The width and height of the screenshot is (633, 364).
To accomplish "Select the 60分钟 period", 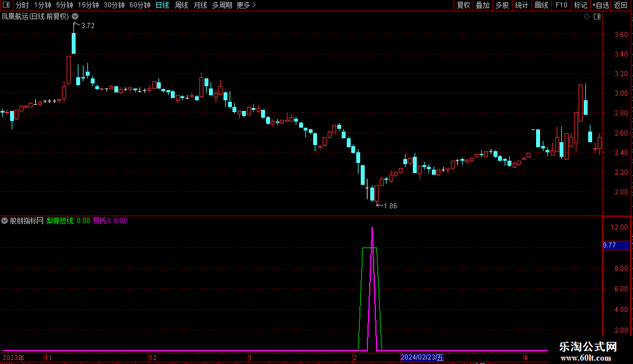I will pyautogui.click(x=140, y=5).
